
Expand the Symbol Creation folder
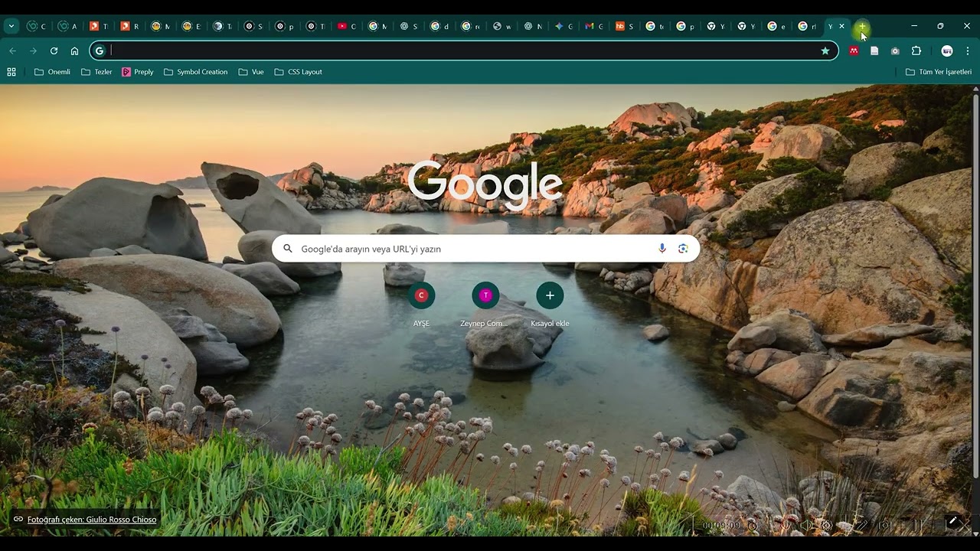pyautogui.click(x=195, y=72)
